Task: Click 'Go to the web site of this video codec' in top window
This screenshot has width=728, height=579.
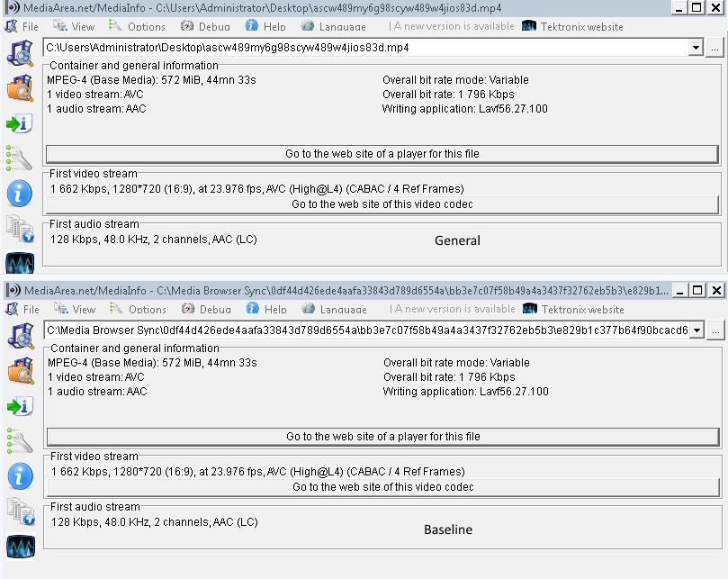Action: [x=382, y=204]
